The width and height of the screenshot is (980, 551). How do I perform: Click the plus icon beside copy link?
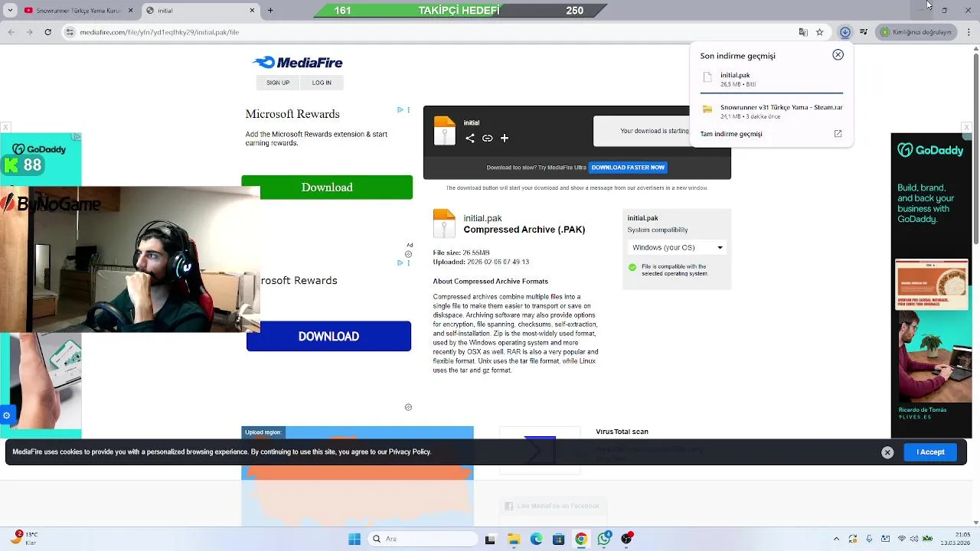[505, 139]
